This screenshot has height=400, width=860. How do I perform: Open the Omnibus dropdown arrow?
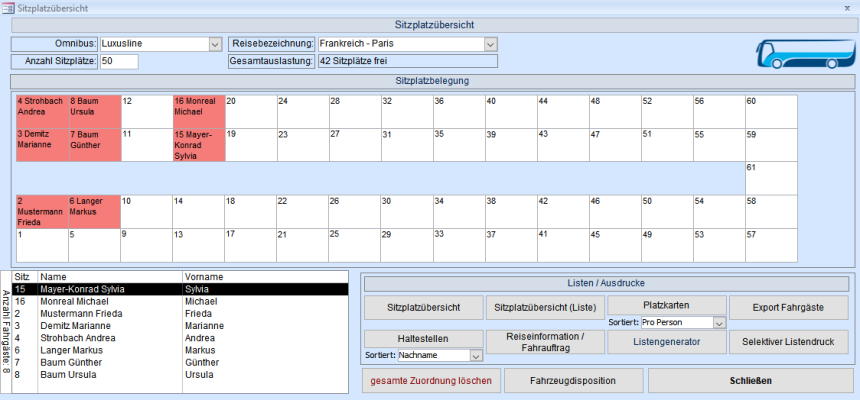point(215,44)
